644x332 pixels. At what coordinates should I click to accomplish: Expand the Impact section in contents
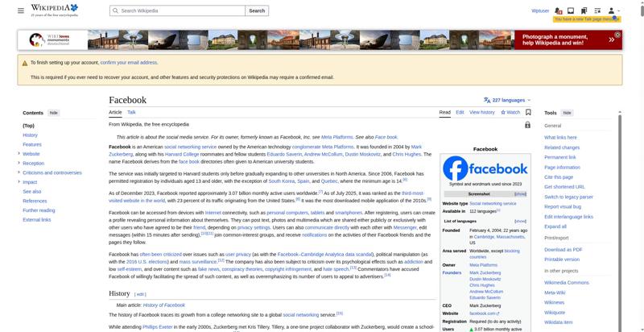pyautogui.click(x=19, y=182)
